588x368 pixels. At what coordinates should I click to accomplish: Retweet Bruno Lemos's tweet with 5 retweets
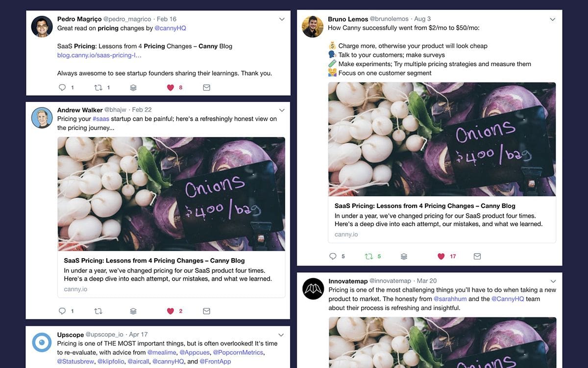(x=369, y=256)
